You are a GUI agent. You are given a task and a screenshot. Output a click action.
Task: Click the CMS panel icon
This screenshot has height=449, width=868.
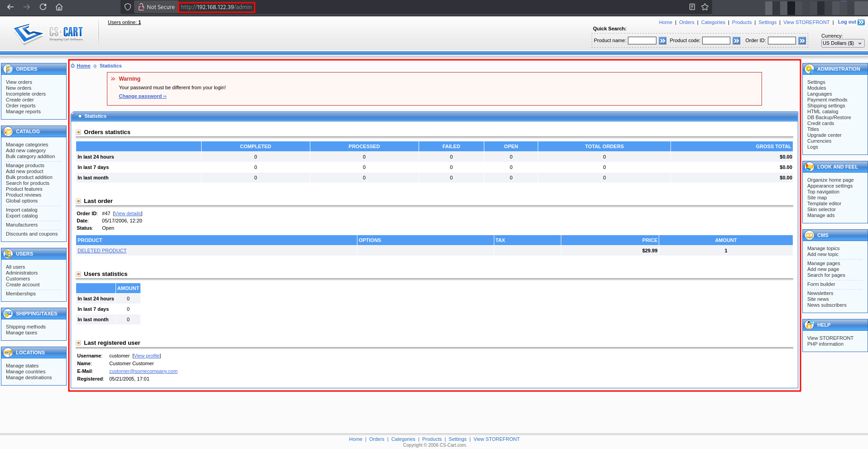pos(810,235)
